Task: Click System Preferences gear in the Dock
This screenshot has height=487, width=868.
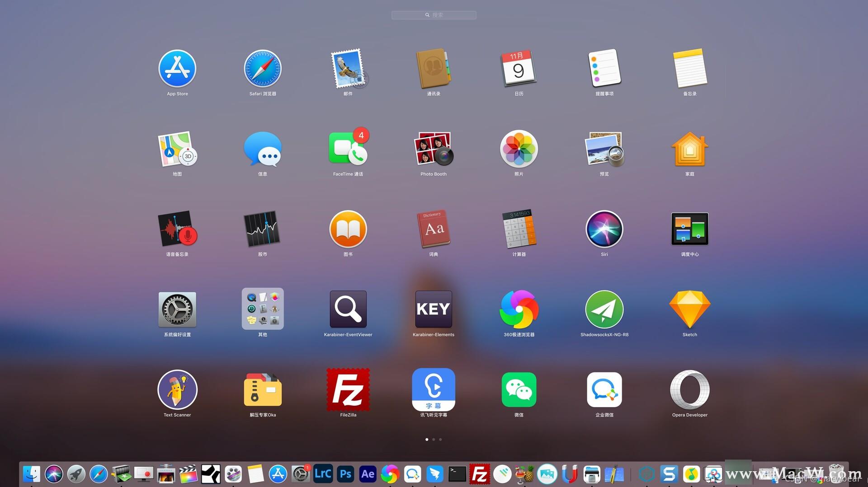Action: (301, 474)
